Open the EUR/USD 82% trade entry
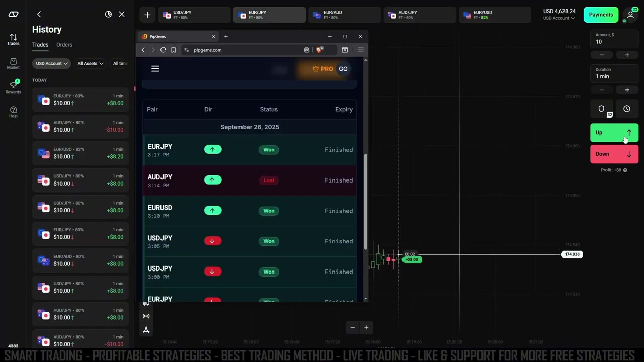The height and width of the screenshot is (362, 644). 80,153
